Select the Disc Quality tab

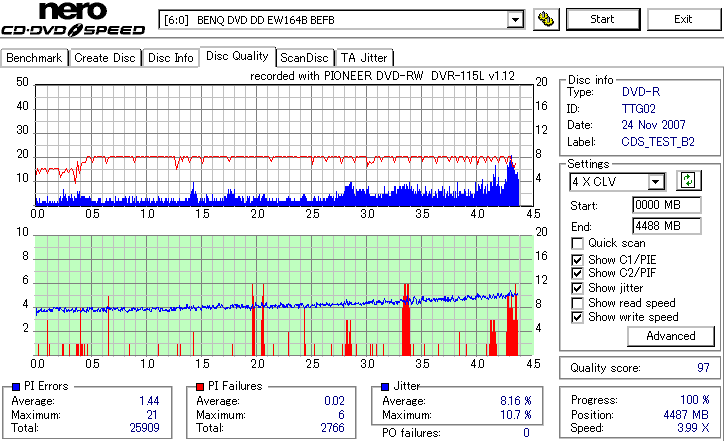pos(237,56)
